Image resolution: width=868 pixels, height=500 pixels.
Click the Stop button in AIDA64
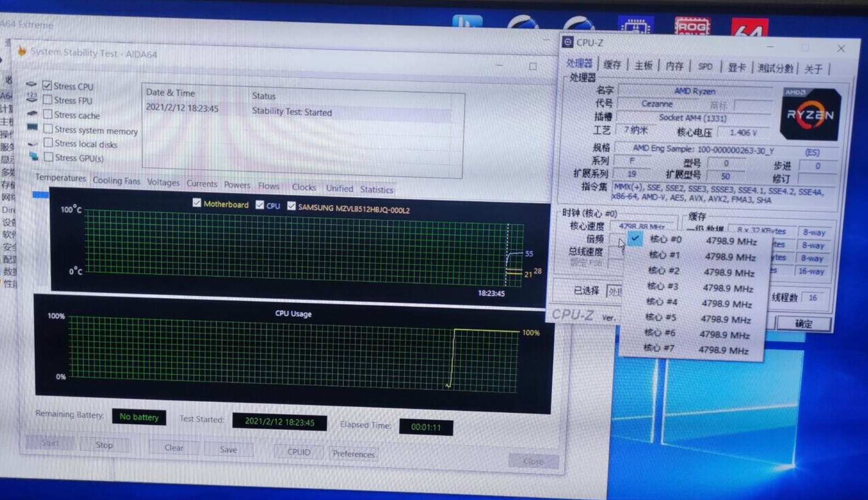click(x=104, y=445)
